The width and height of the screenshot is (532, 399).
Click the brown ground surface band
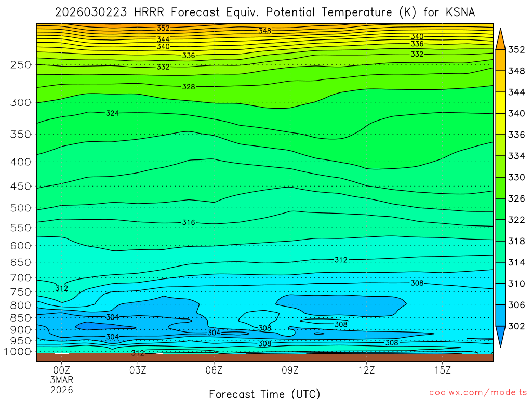264,357
